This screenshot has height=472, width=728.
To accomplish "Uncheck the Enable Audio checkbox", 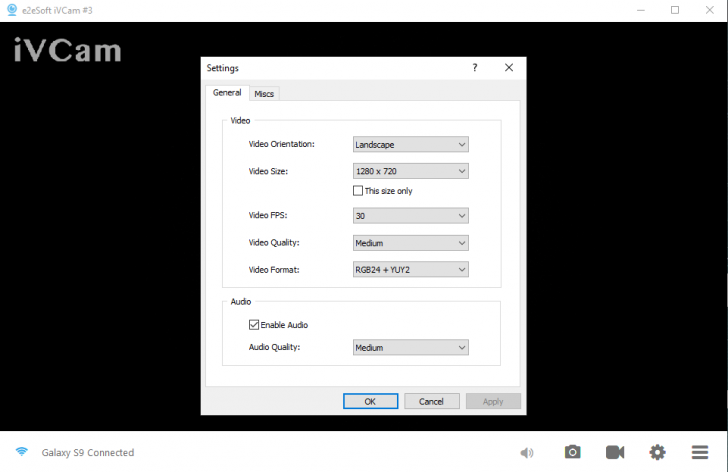I will coord(254,325).
